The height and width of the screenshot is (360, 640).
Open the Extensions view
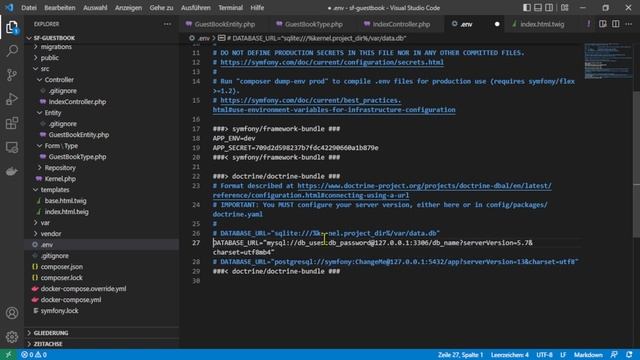[12, 123]
